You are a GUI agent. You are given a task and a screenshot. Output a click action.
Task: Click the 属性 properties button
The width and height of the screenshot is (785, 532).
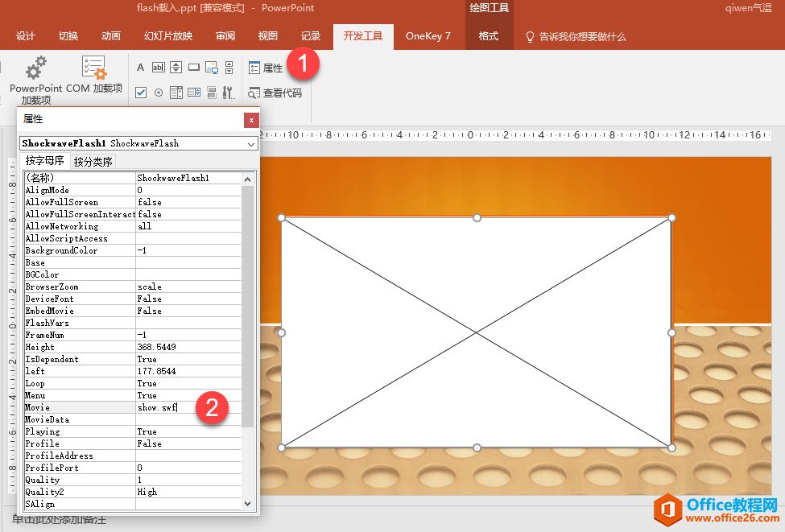[266, 68]
